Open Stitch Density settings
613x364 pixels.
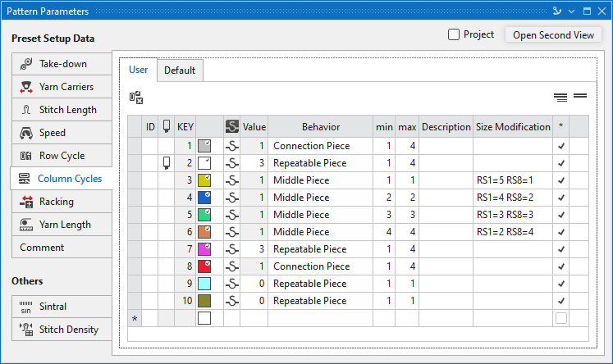61,330
